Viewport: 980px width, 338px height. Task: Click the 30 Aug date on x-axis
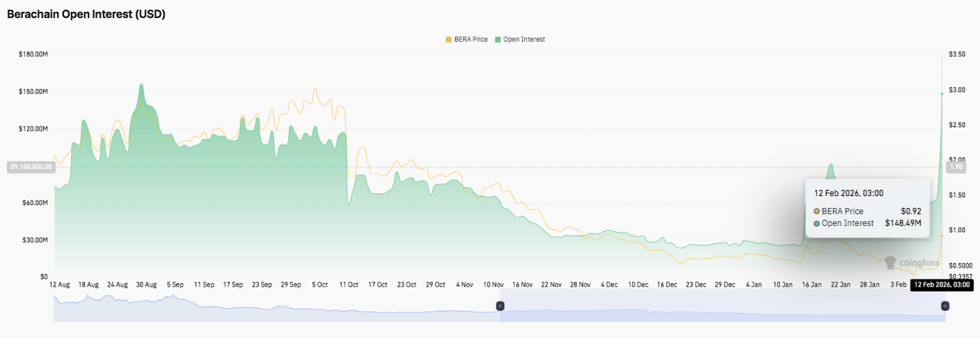[x=146, y=284]
